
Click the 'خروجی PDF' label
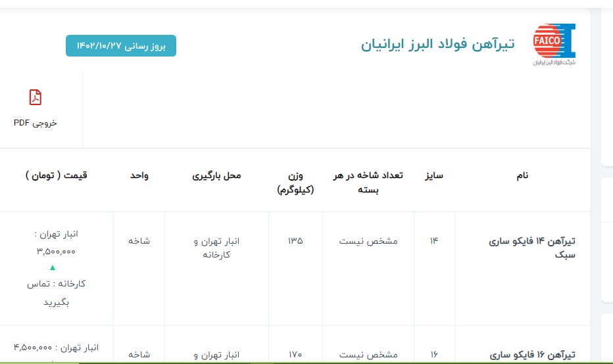pyautogui.click(x=36, y=123)
